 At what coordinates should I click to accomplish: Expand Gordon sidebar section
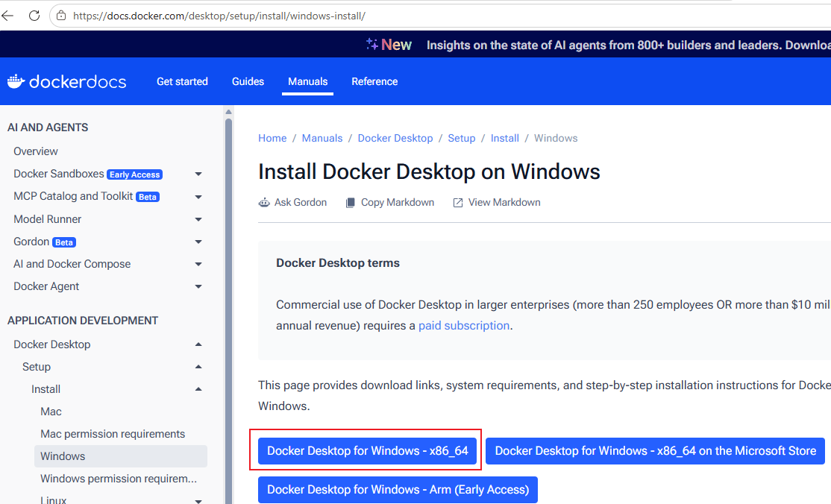(x=198, y=242)
